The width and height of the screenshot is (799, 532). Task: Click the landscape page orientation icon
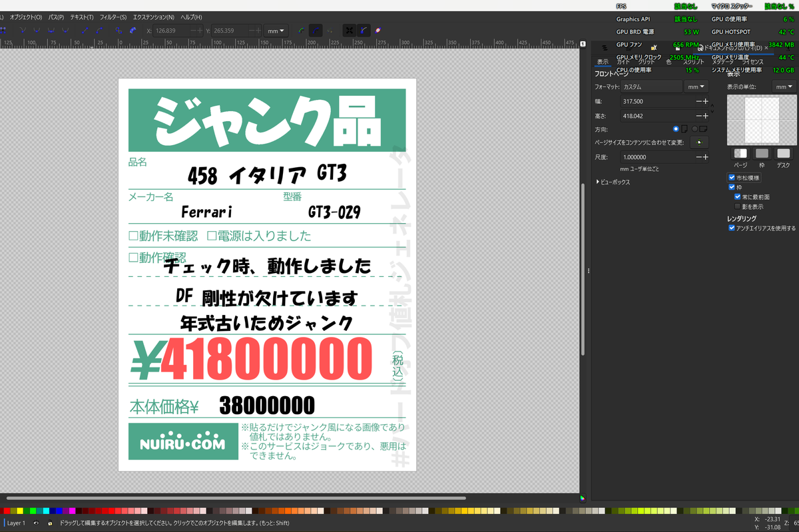[x=703, y=129]
